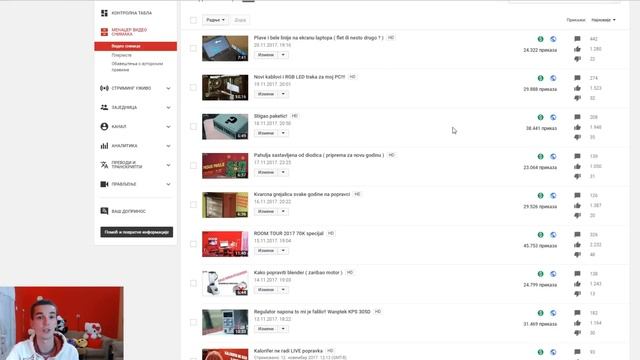640x360 pixels.
Task: Click the Analytics bar chart icon
Action: (104, 146)
